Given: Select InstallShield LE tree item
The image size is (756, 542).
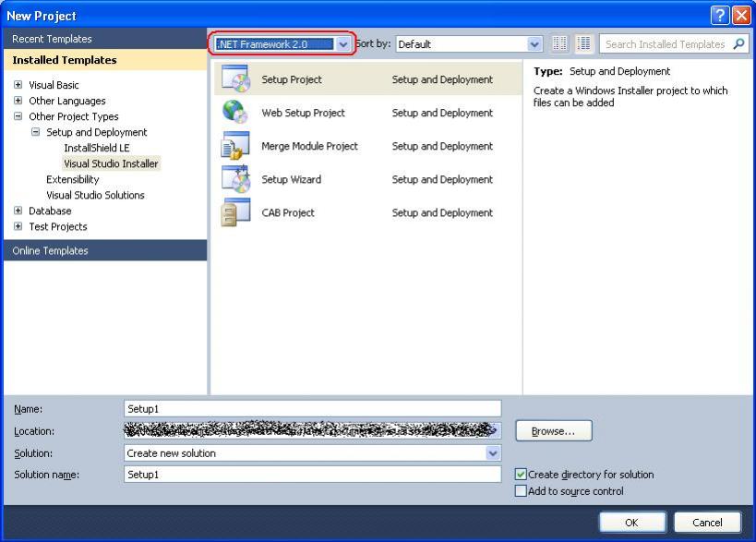Looking at the screenshot, I should pos(96,148).
